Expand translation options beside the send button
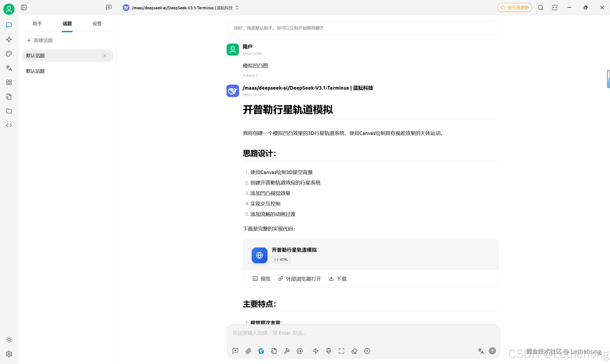This screenshot has width=610, height=364. click(x=481, y=351)
